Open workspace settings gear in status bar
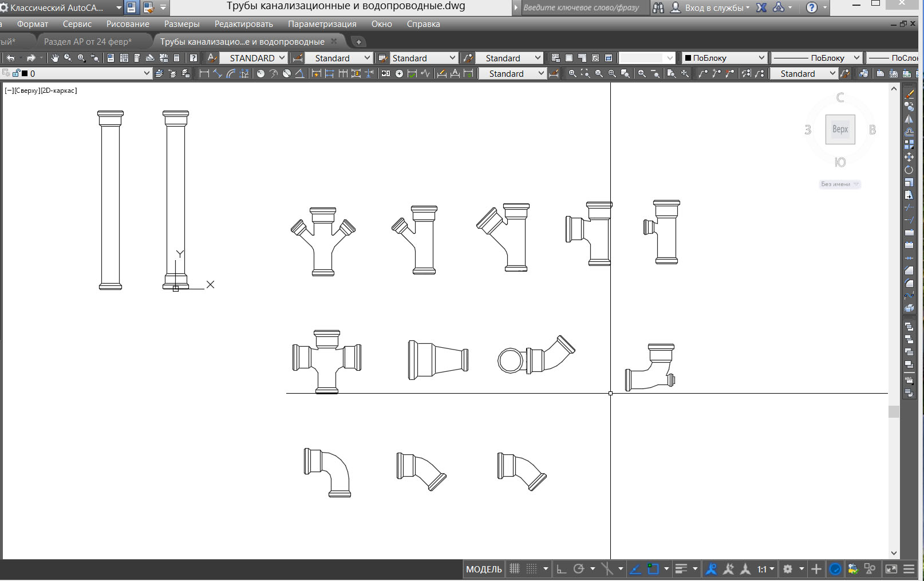This screenshot has width=924, height=581. point(788,569)
